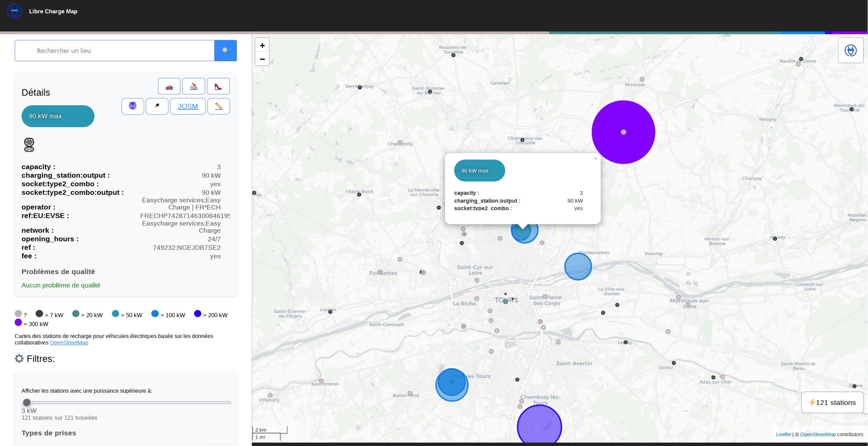Focus the Rechercher un lieu search field

(x=115, y=51)
